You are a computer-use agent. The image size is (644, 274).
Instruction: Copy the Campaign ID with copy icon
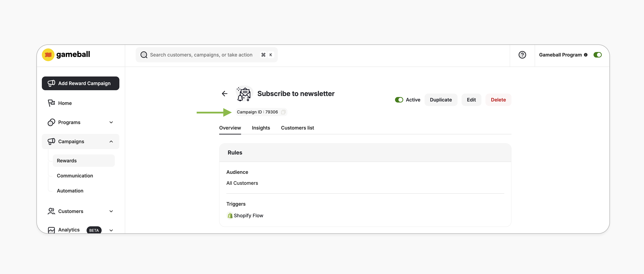(283, 112)
